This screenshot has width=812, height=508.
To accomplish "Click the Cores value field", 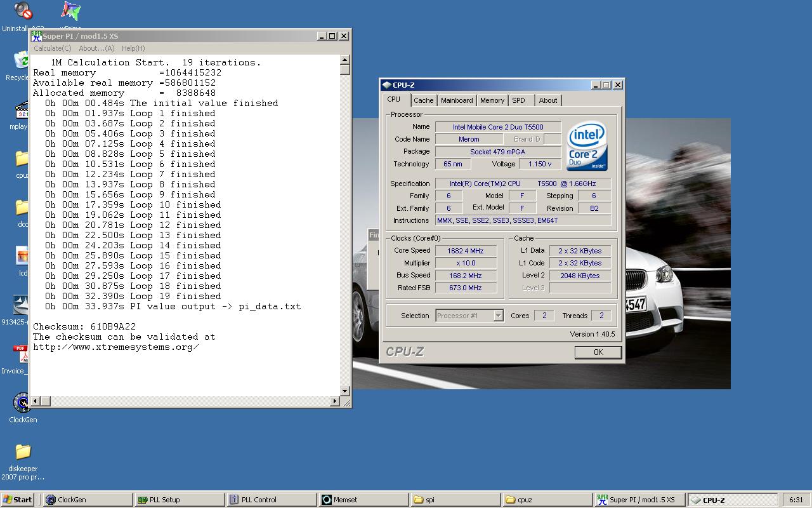I will pyautogui.click(x=544, y=316).
